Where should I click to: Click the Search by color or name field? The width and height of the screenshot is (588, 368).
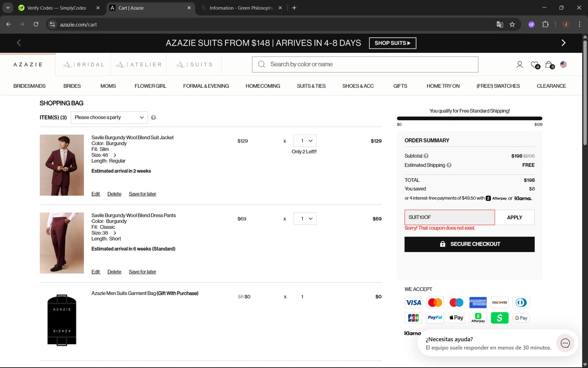(365, 64)
